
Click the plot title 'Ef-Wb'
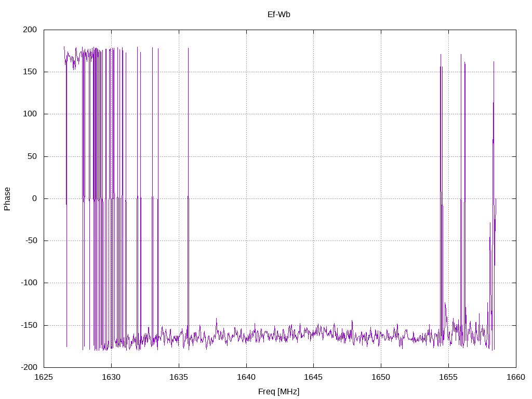tap(278, 14)
